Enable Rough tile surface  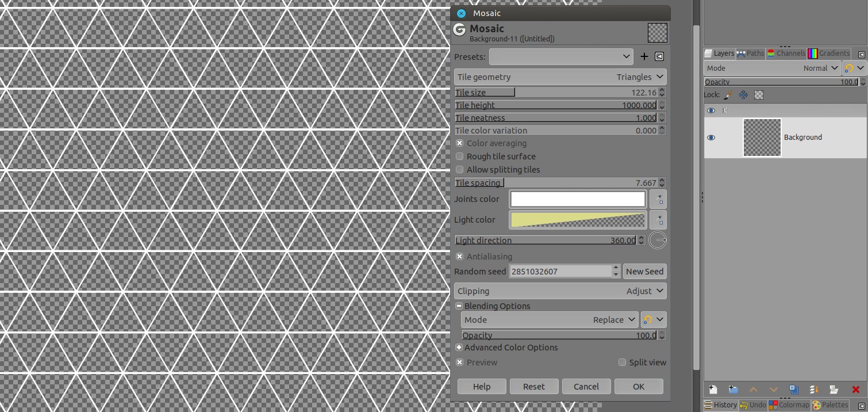(x=460, y=157)
